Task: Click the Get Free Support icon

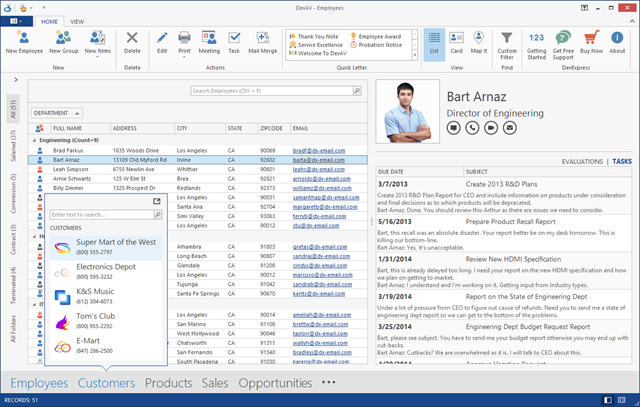Action: pyautogui.click(x=563, y=38)
